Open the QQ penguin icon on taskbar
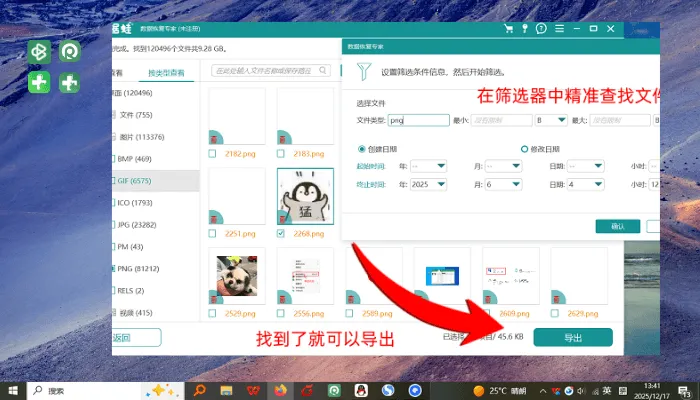Screen dimensions: 700x400 pyautogui.click(x=361, y=391)
